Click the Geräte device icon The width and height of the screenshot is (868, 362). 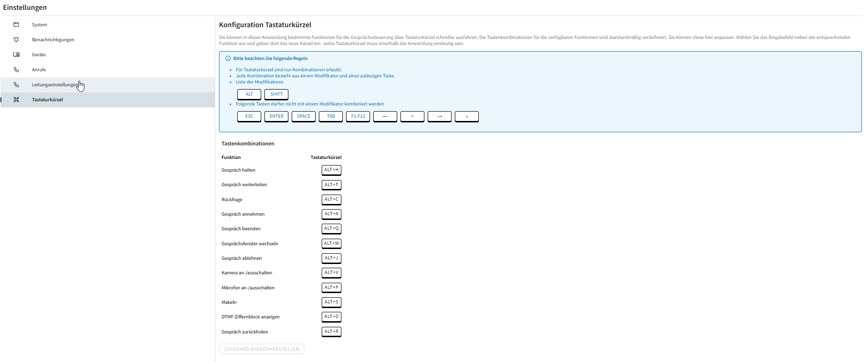coord(16,55)
